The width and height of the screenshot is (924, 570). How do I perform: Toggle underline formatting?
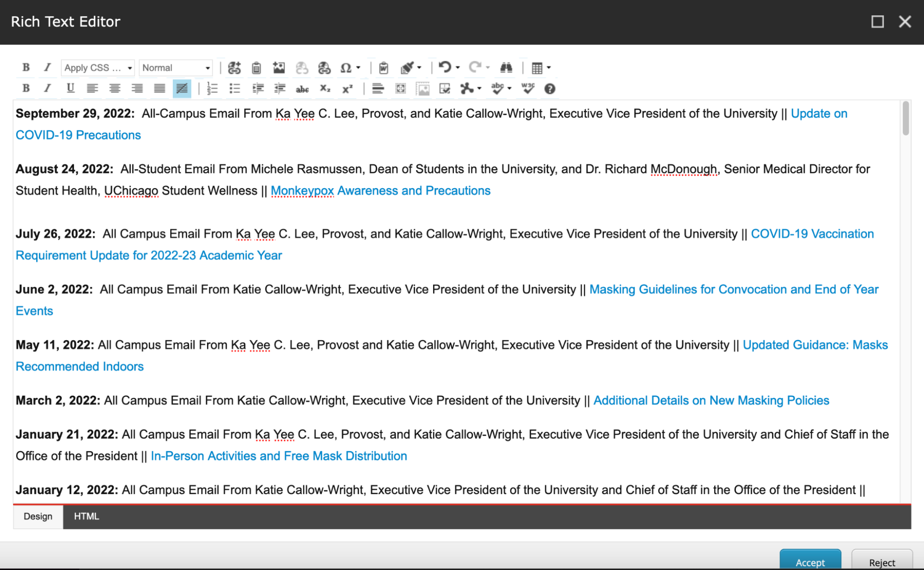[x=70, y=88]
